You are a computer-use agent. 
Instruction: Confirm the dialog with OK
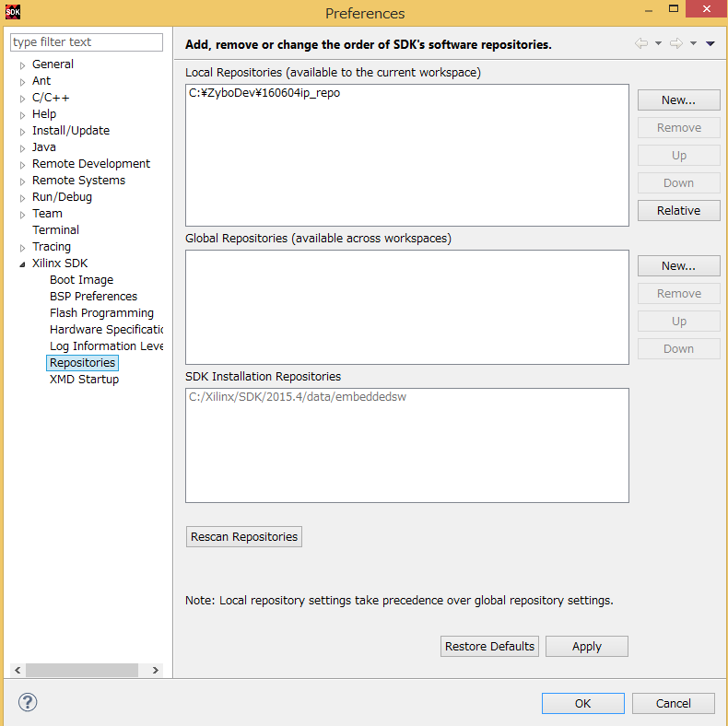(582, 703)
